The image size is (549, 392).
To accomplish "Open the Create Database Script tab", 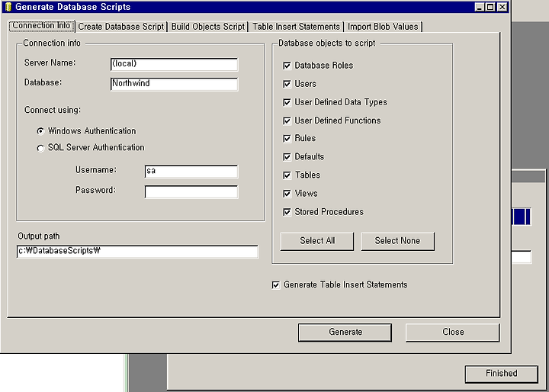I will pyautogui.click(x=120, y=27).
